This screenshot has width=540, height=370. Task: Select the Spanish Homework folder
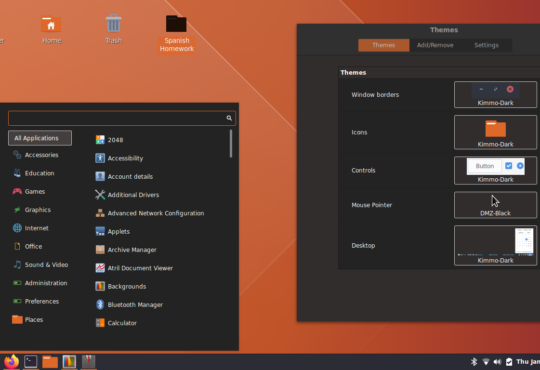coord(176,34)
